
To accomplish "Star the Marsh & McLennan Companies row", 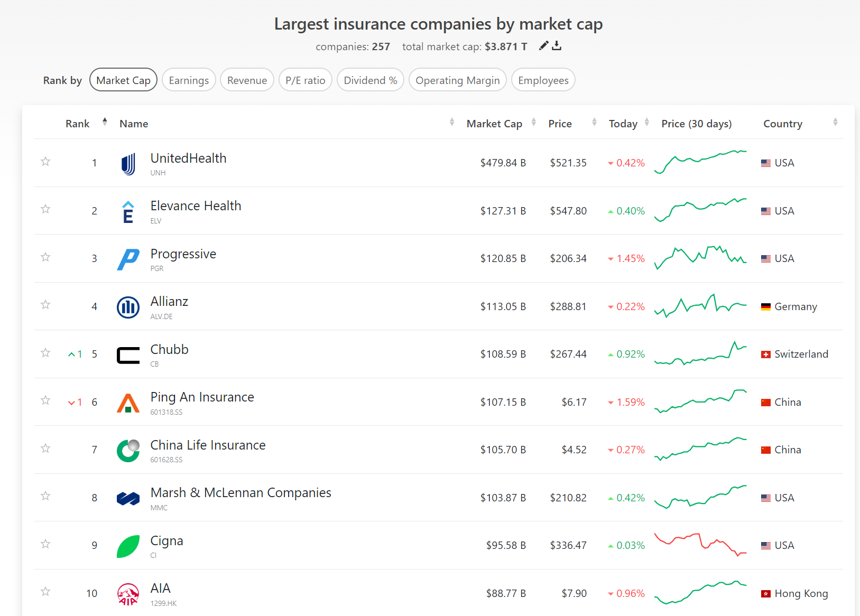I will 45,496.
